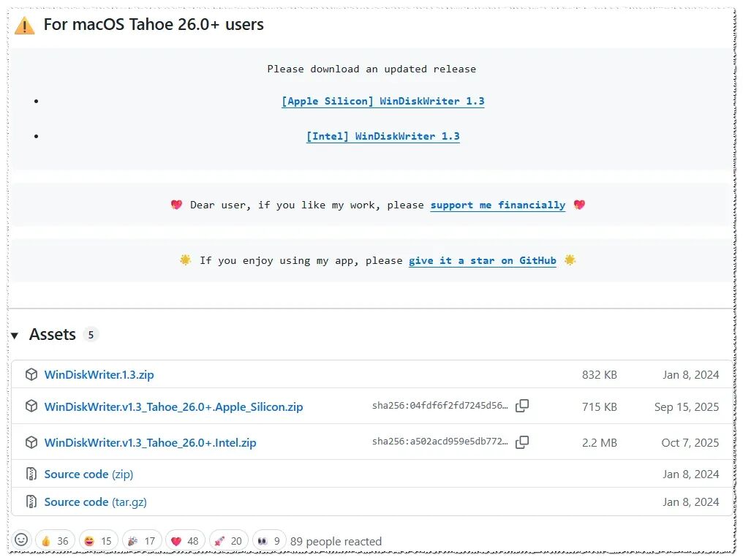Download WinDiskWriter.1.3.zip

coord(99,375)
